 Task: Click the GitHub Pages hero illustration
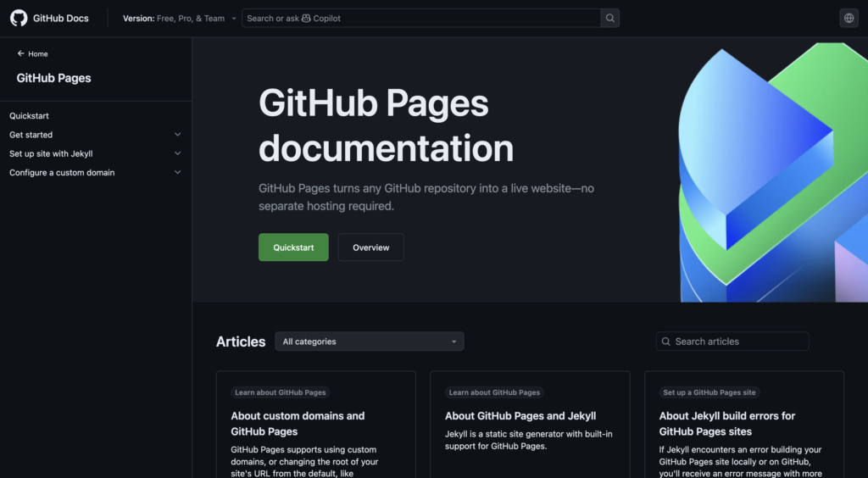(773, 172)
